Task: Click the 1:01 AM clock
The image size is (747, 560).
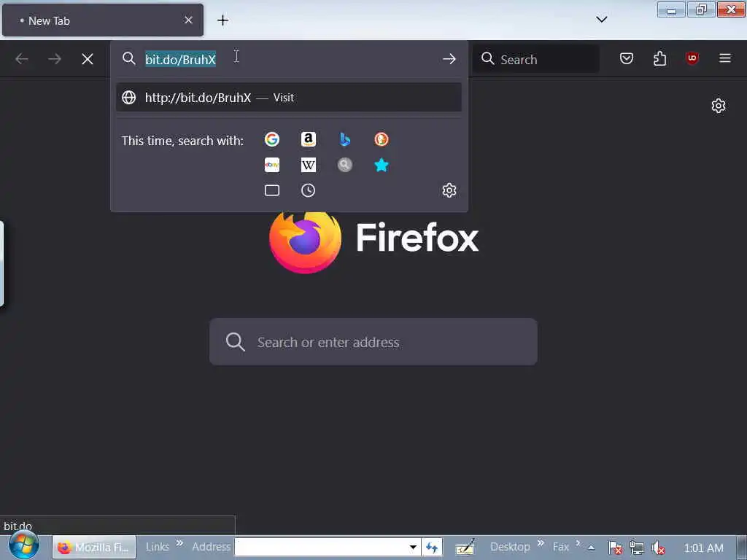Action: point(703,548)
